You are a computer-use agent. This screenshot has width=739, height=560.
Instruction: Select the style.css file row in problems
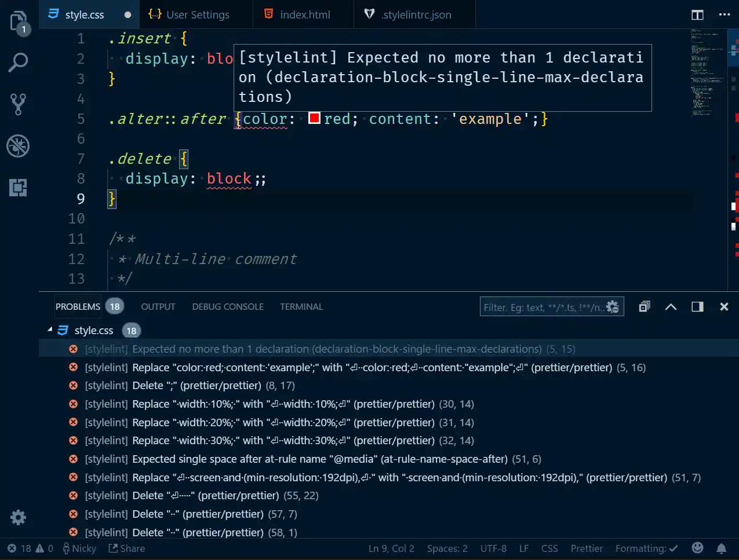[x=388, y=331]
